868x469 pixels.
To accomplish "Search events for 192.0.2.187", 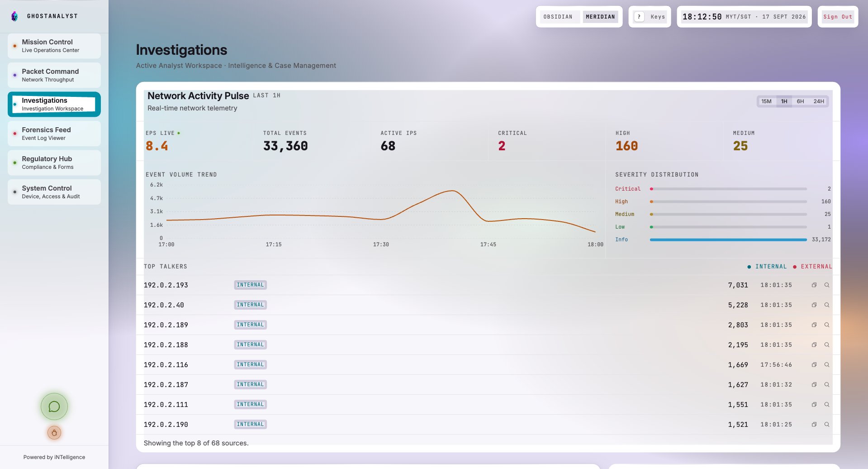I will pos(826,385).
